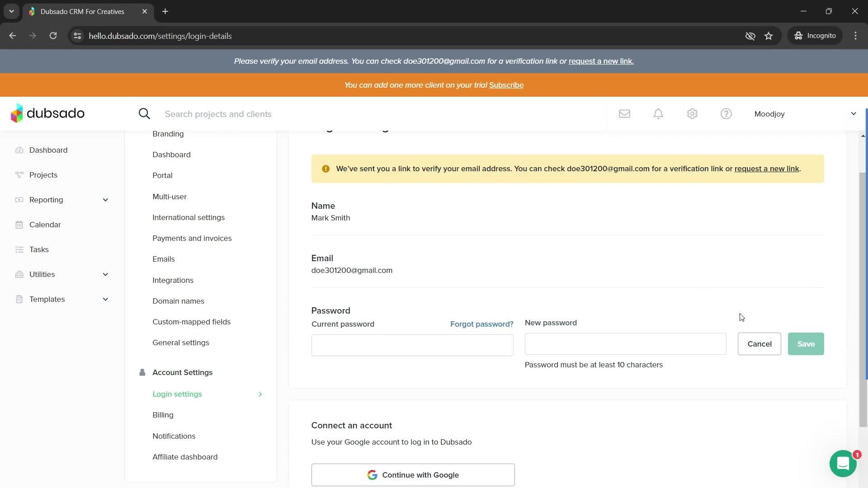Expand the Reporting menu chevron
The width and height of the screenshot is (868, 488).
pos(105,200)
